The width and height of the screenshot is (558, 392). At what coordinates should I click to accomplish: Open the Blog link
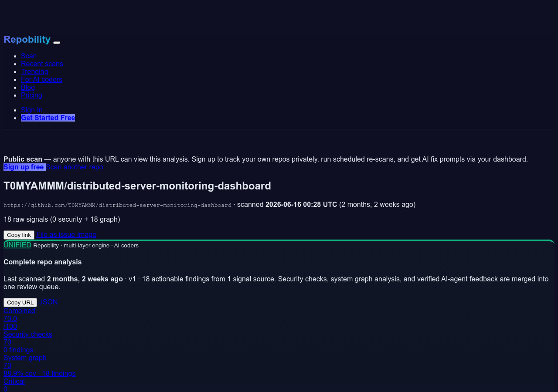[28, 87]
